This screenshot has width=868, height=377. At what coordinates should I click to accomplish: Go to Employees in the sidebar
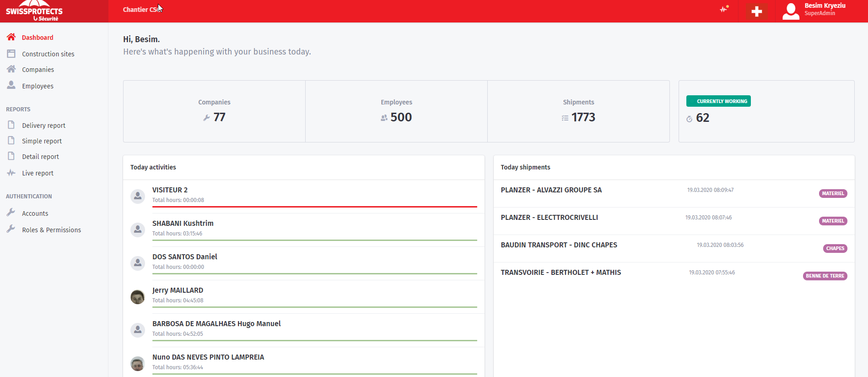click(x=38, y=86)
